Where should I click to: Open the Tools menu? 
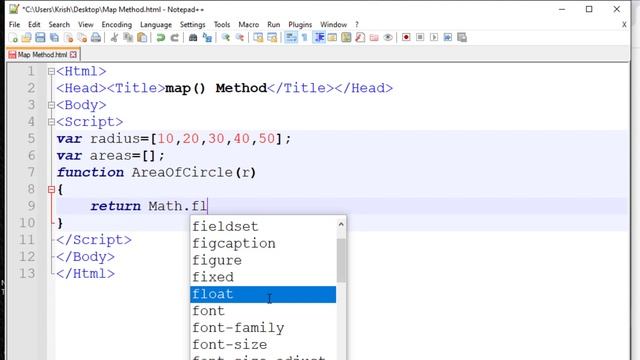pyautogui.click(x=222, y=24)
